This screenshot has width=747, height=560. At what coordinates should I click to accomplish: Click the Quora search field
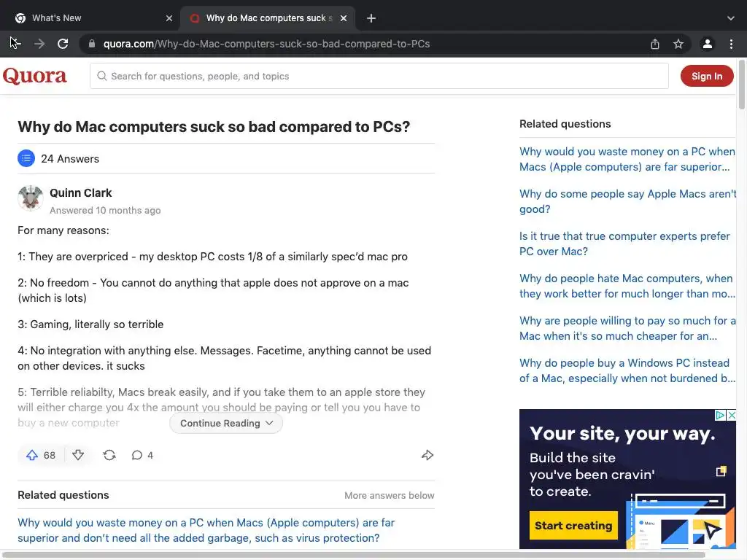[x=379, y=76]
